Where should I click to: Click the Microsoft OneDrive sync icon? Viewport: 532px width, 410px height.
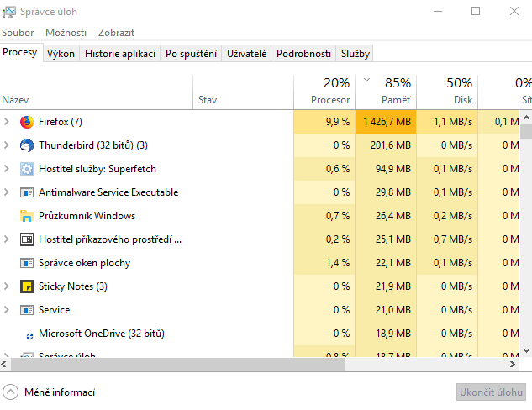(30, 334)
